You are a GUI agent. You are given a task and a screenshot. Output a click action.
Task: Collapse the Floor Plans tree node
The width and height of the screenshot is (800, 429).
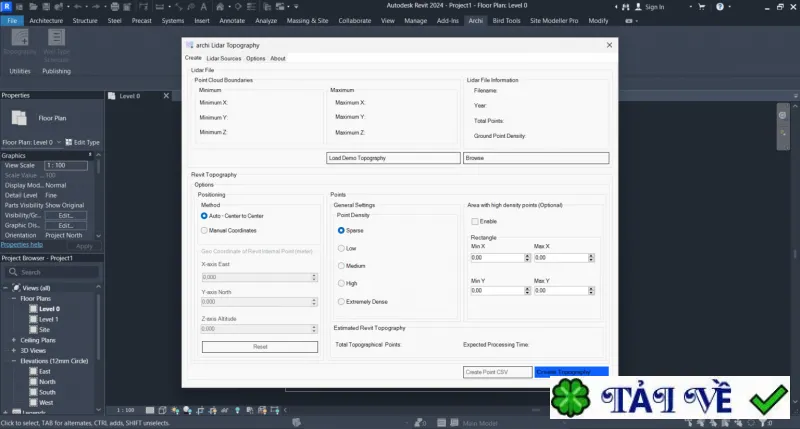point(14,298)
